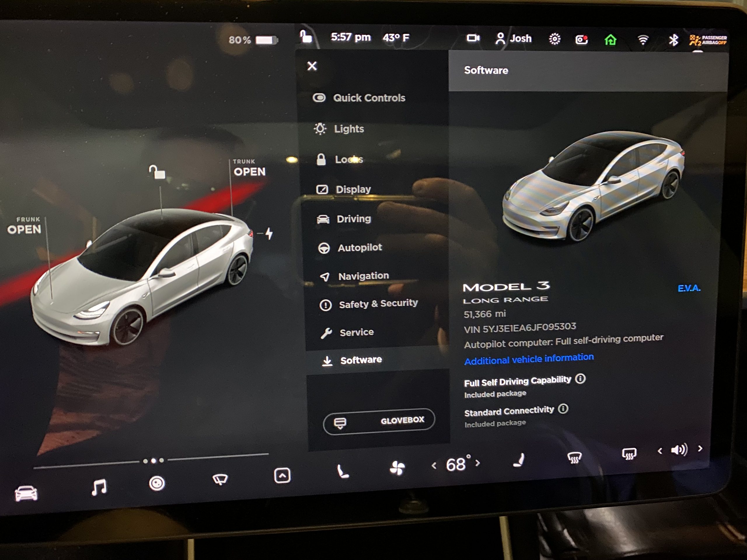
Task: Increase cabin temperature with right chevron
Action: (x=478, y=463)
